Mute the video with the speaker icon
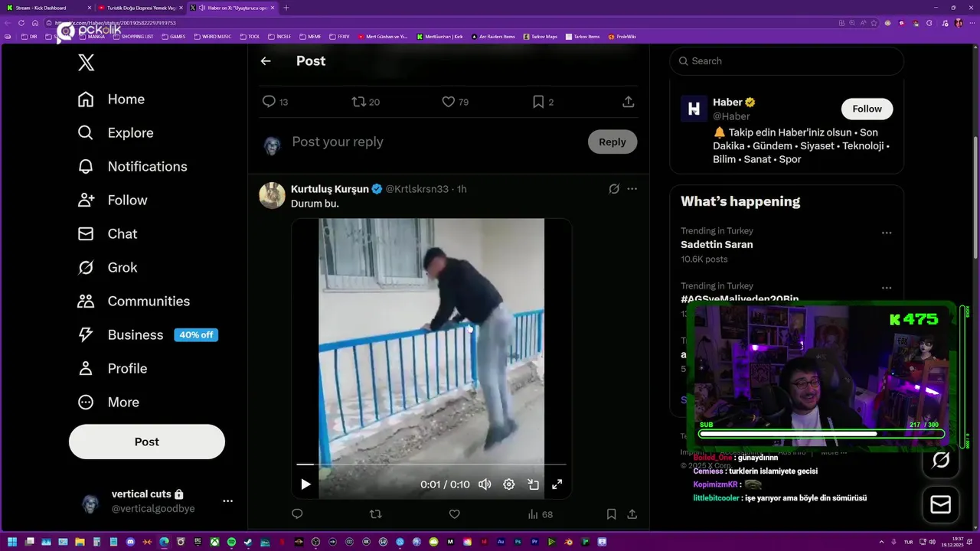The width and height of the screenshot is (980, 551). point(485,484)
